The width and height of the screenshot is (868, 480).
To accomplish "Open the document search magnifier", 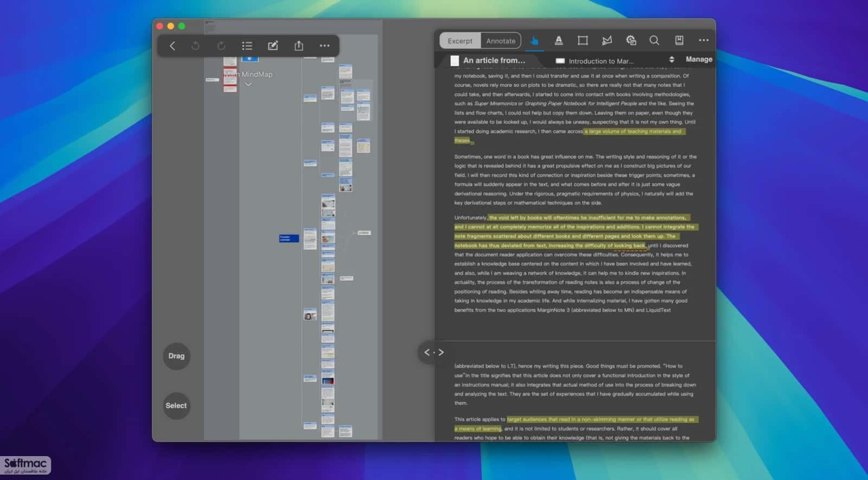I will [654, 41].
